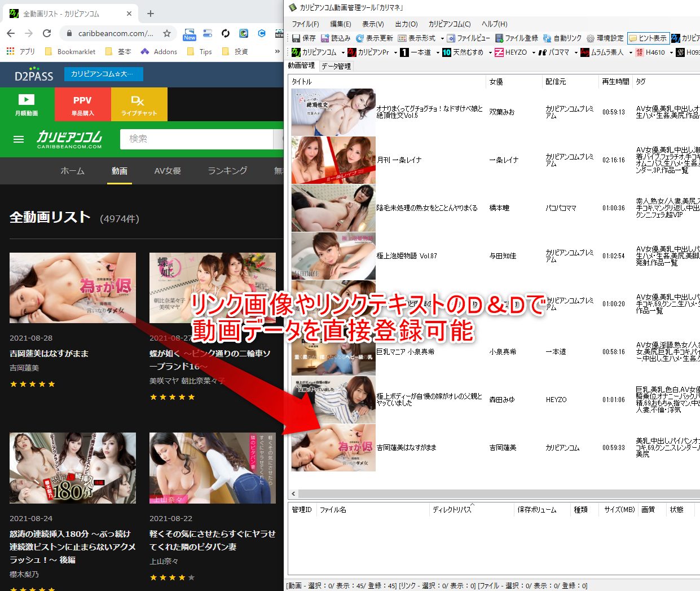This screenshot has width=700, height=591.
Task: Click the 天然むすめ site icon
Action: [447, 52]
